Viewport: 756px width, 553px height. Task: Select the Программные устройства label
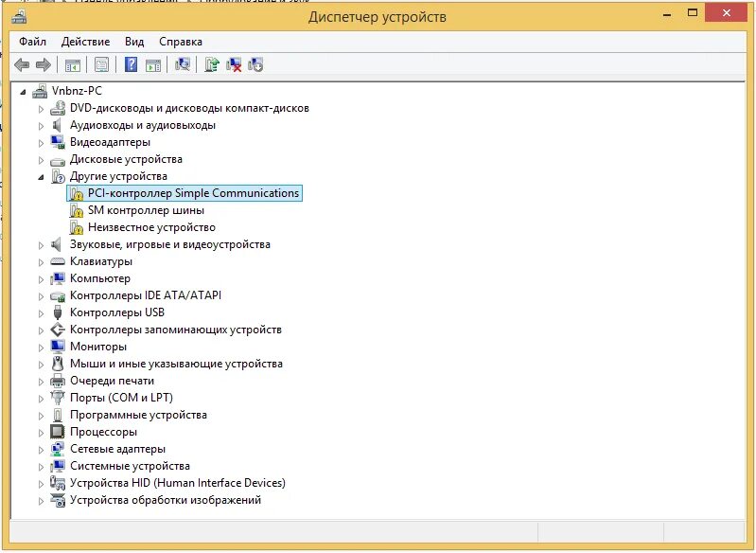(x=138, y=415)
